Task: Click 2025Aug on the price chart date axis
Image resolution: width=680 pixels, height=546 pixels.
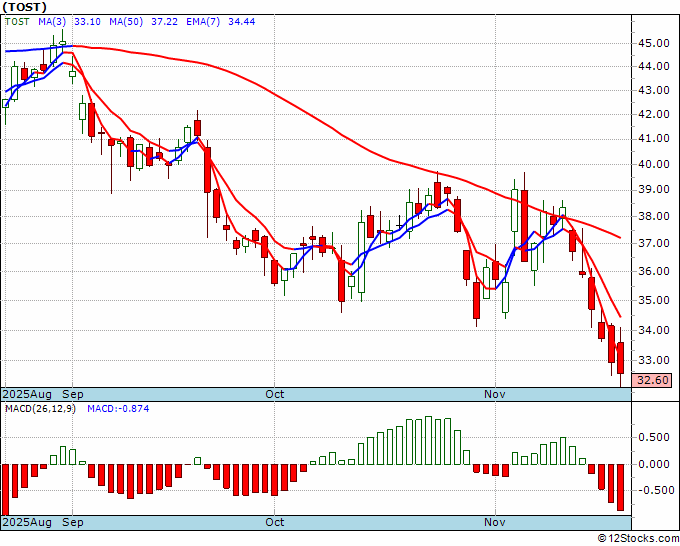Action: tap(27, 394)
